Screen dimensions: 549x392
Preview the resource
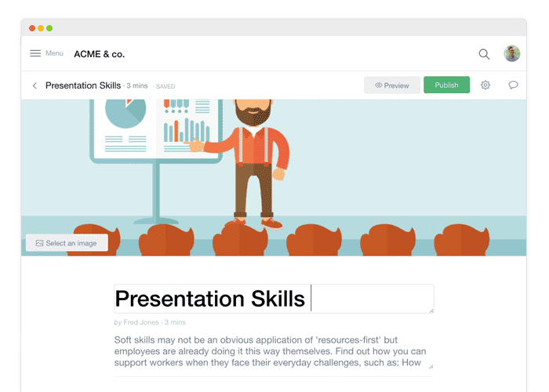click(392, 85)
